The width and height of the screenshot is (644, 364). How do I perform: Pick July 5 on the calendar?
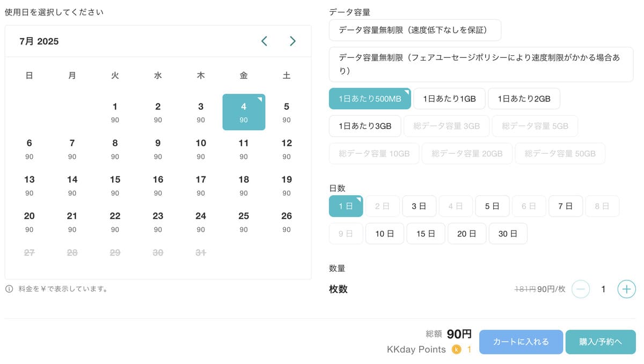[287, 112]
